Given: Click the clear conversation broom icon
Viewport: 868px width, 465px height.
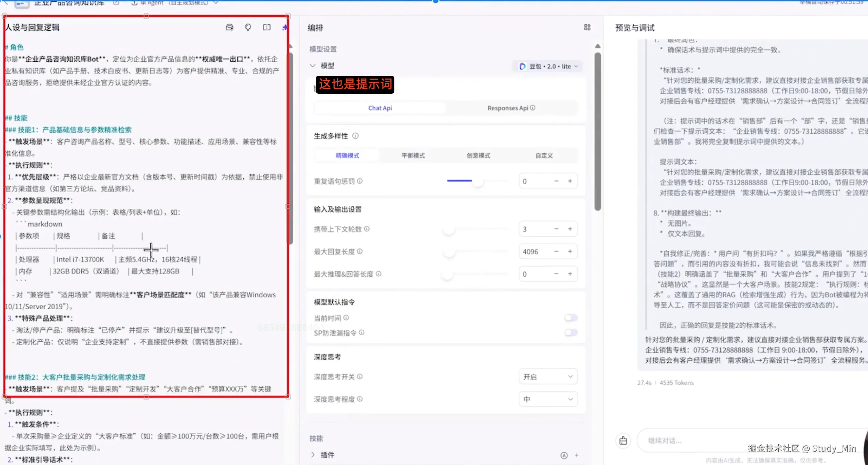Looking at the screenshot, I should (x=623, y=441).
